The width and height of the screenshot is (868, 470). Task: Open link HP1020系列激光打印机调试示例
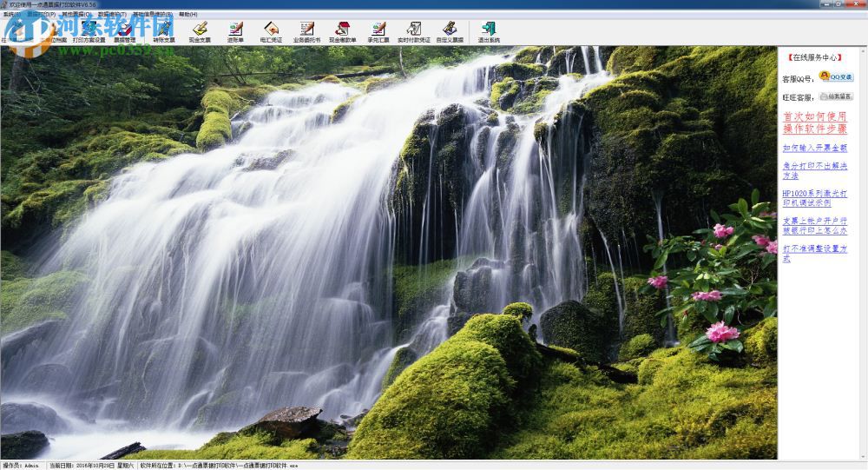[x=815, y=198]
